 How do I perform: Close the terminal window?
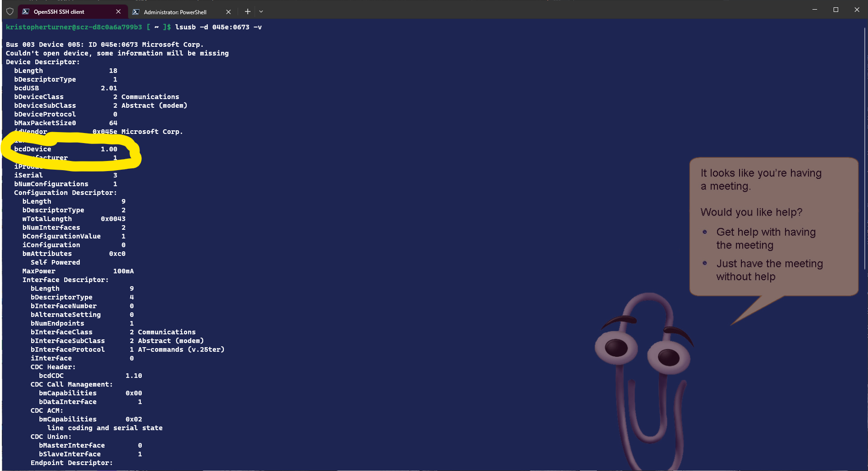click(857, 10)
